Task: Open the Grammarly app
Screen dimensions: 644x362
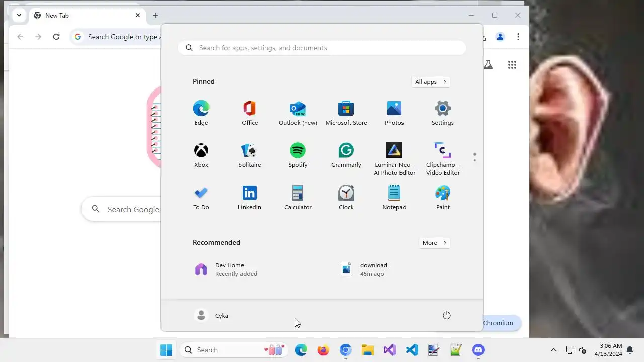Action: tap(346, 155)
